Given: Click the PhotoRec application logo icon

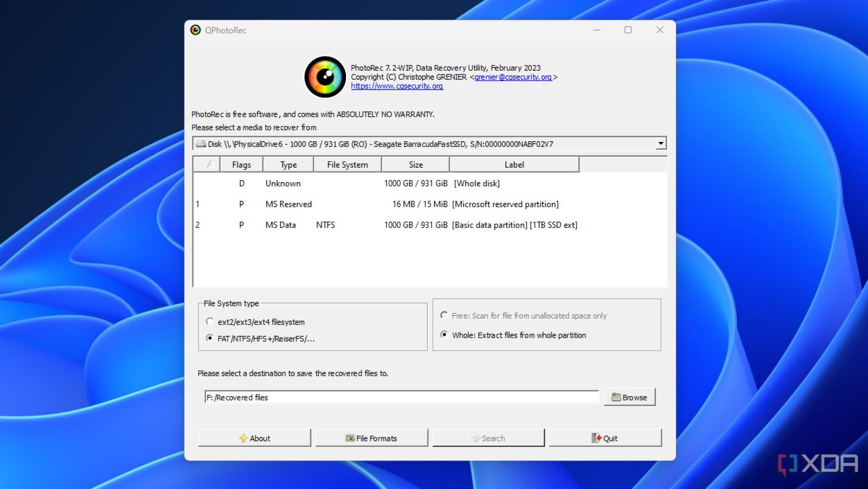Looking at the screenshot, I should tap(326, 76).
